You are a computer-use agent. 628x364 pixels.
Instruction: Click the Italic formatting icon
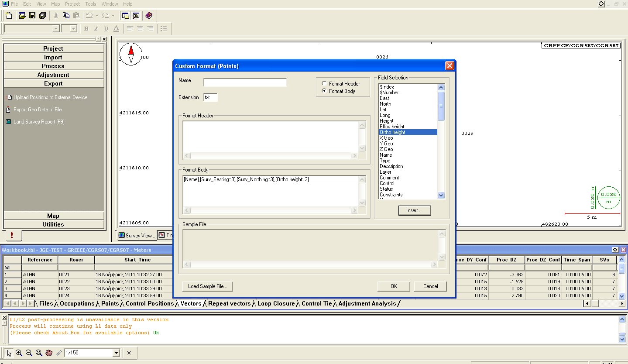pyautogui.click(x=96, y=29)
